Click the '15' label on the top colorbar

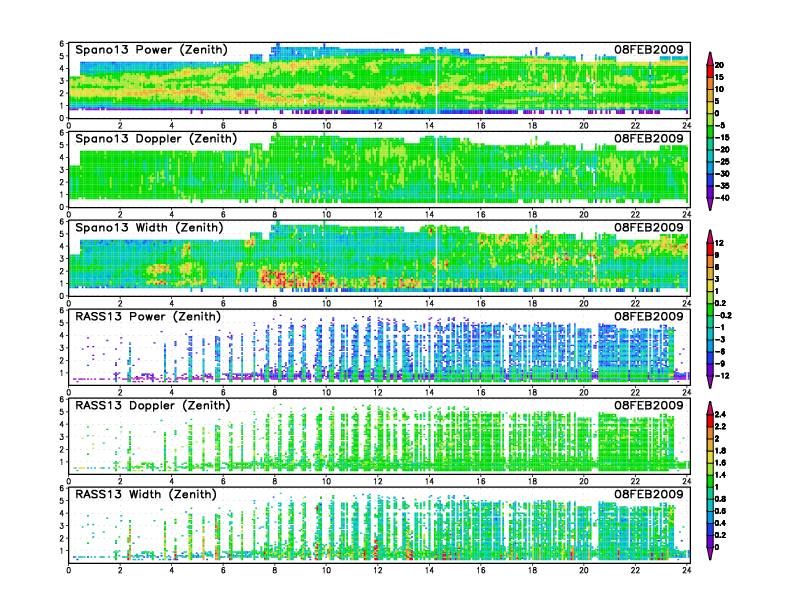(x=719, y=77)
